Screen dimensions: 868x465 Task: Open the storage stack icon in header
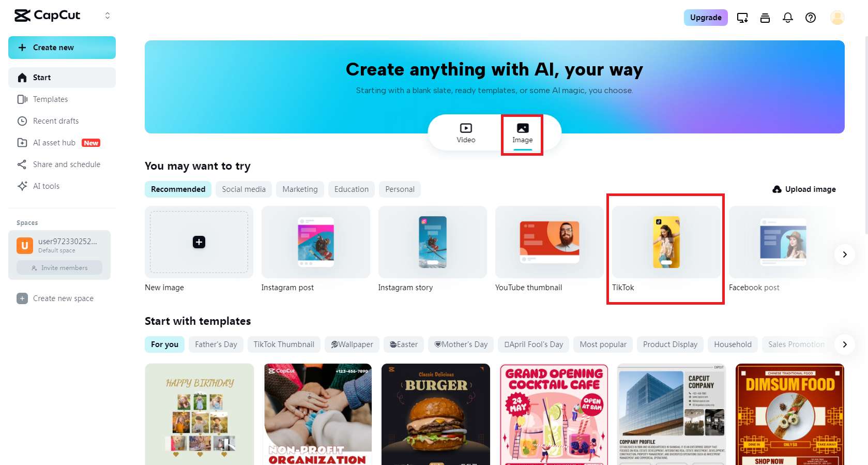click(x=765, y=18)
